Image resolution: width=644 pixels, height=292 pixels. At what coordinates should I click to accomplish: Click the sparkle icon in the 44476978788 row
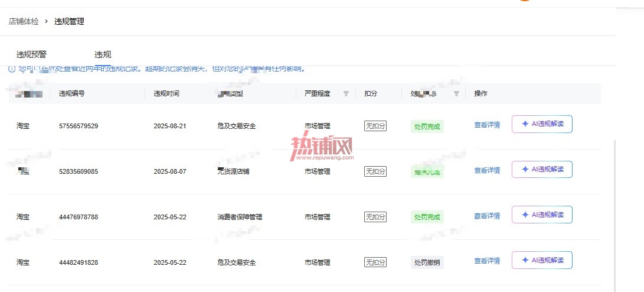(525, 215)
